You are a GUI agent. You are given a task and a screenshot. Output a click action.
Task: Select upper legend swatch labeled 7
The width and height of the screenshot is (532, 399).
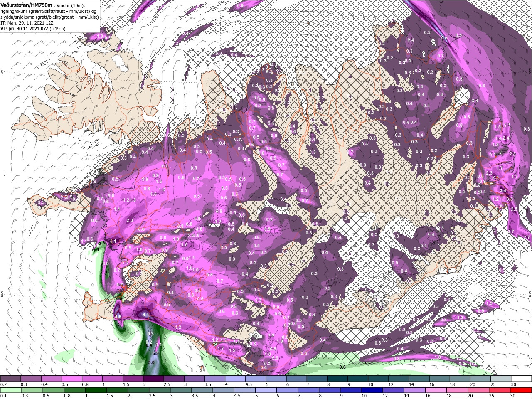(317, 379)
